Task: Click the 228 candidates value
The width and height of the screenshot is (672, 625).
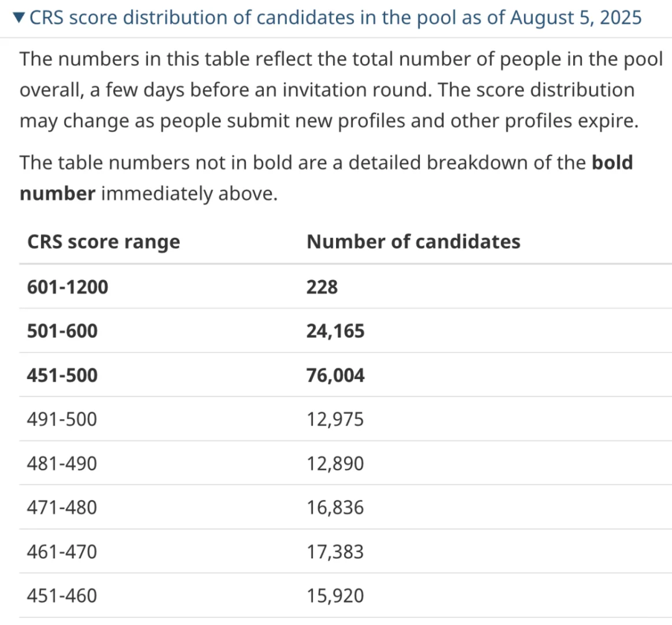Action: pos(322,287)
